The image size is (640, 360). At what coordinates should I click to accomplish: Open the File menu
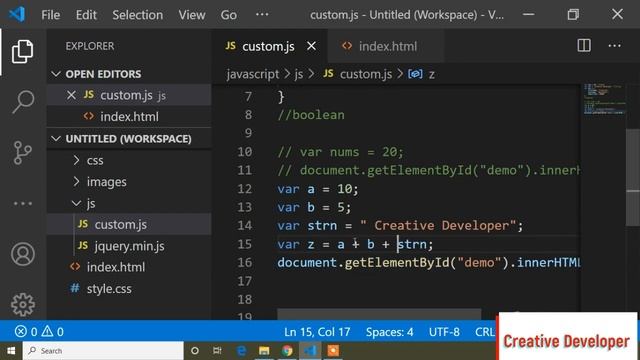point(51,15)
